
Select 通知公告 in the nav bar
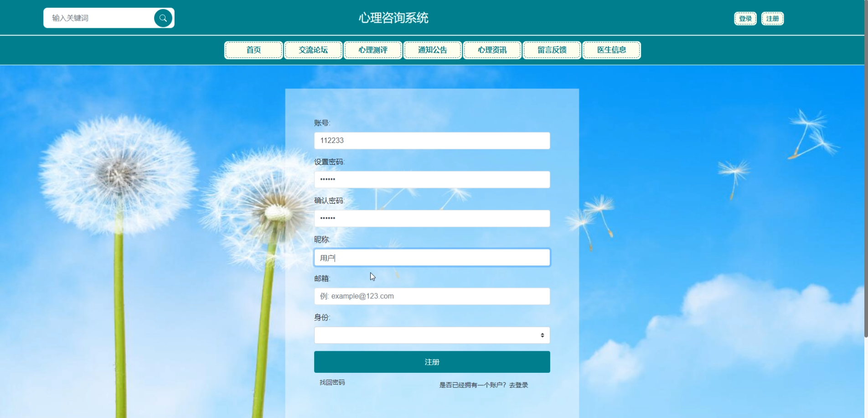(x=433, y=50)
